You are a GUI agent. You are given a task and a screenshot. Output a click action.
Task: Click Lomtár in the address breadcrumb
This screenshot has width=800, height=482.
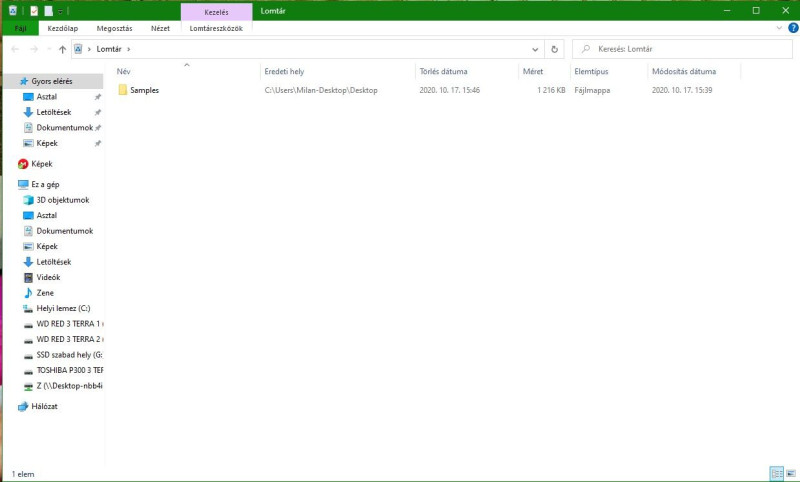[x=109, y=49]
